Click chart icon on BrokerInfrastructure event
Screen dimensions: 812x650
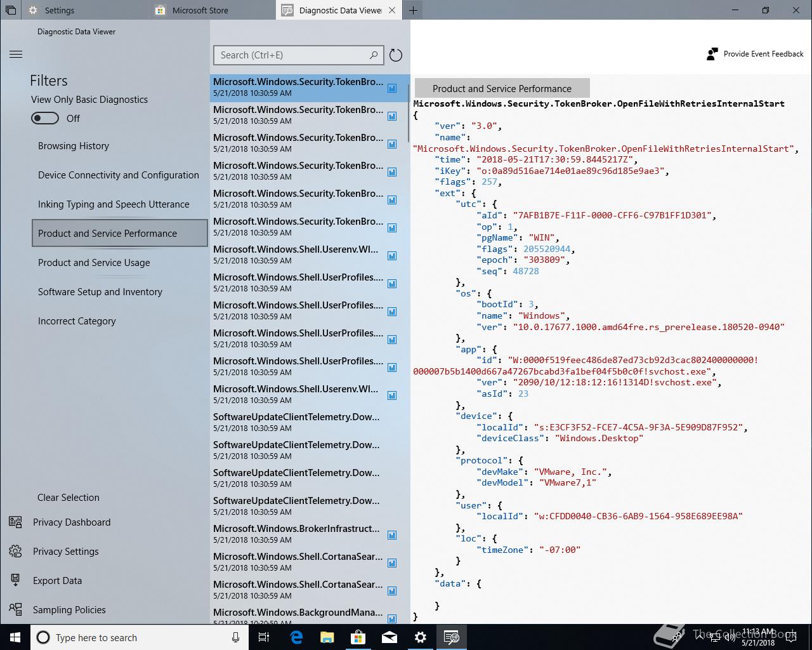coord(392,535)
